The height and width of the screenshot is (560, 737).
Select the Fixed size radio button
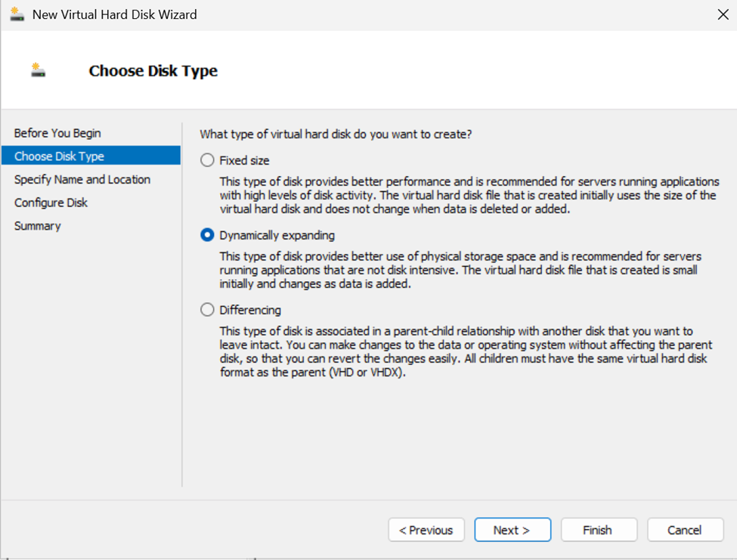(207, 160)
